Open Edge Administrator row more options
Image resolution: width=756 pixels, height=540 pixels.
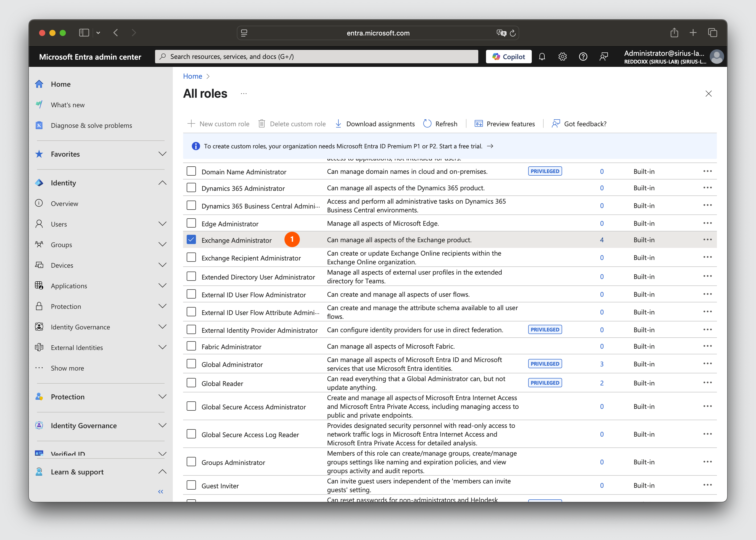pos(707,223)
